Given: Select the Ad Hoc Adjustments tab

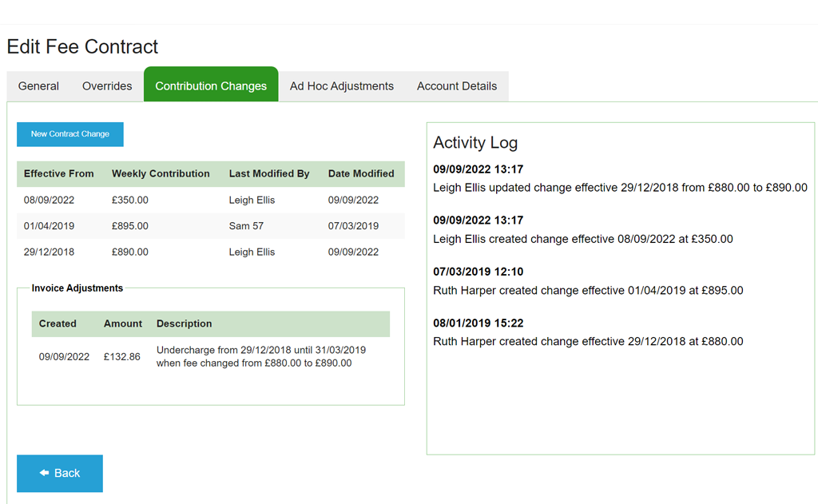Looking at the screenshot, I should [x=341, y=85].
